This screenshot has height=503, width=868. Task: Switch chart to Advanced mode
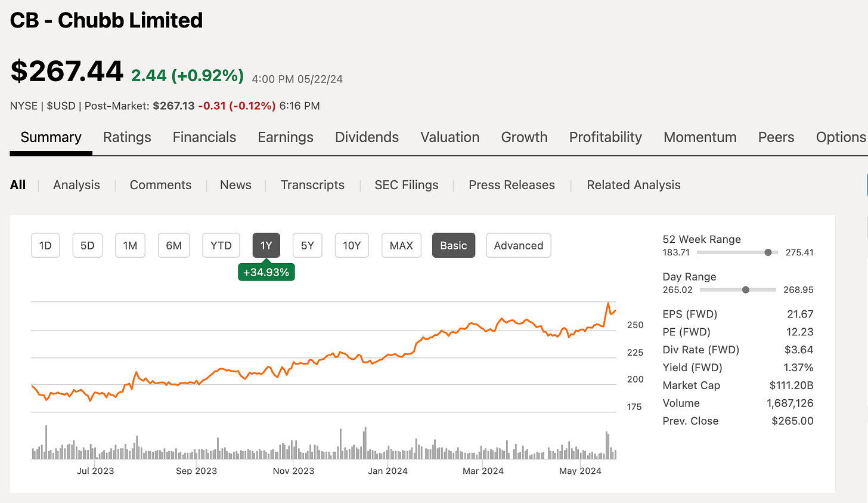[x=519, y=245]
